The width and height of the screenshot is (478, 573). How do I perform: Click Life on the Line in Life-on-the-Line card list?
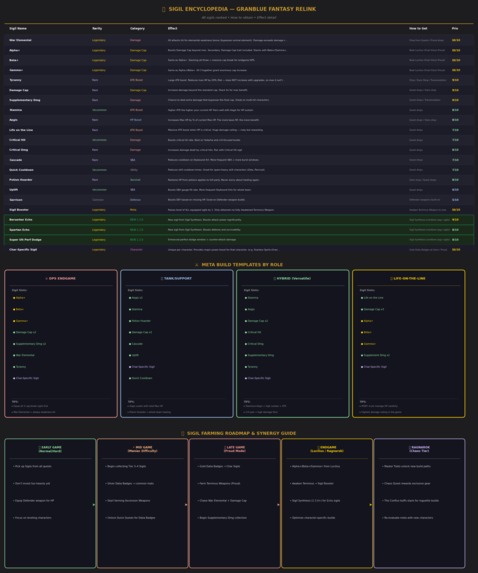(373, 298)
